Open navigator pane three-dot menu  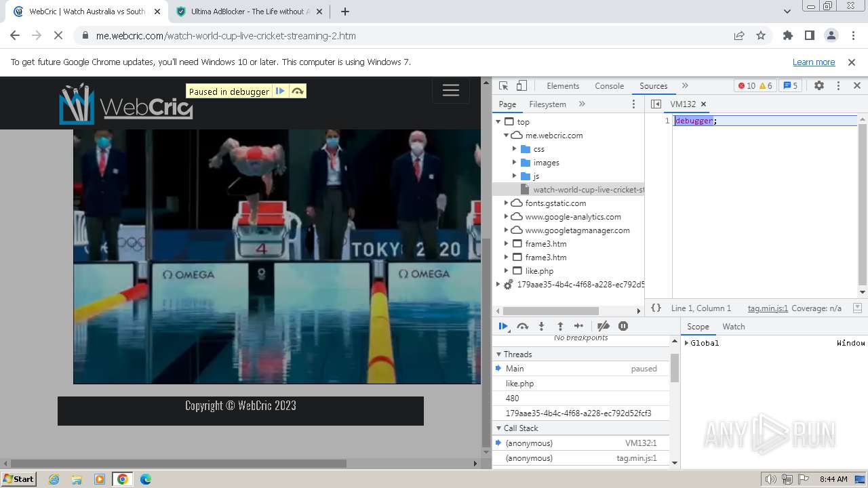coord(634,104)
